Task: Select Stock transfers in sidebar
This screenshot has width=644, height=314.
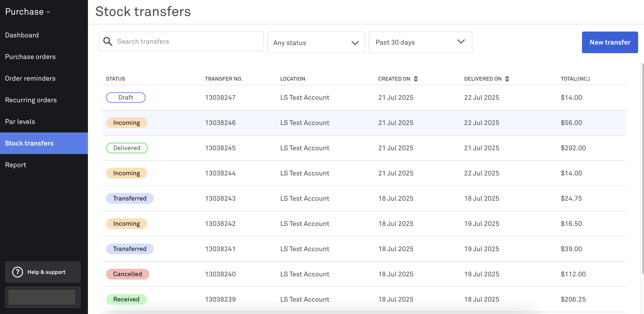Action: click(x=44, y=143)
